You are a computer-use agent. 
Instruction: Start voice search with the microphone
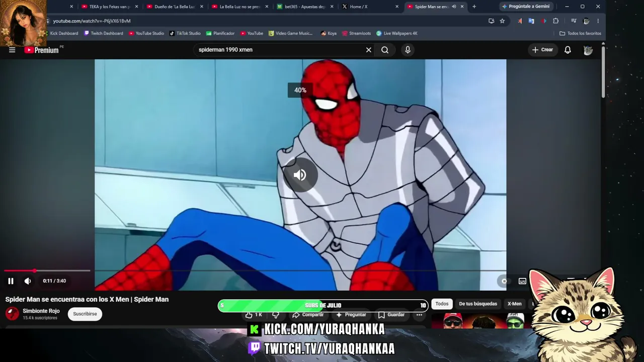click(x=408, y=50)
